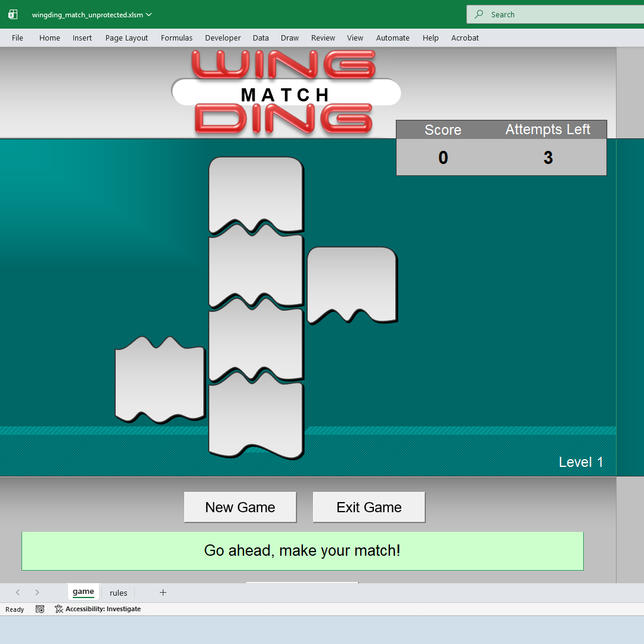Select the lone puzzle tile on the right
The height and width of the screenshot is (644, 644).
[x=352, y=281]
